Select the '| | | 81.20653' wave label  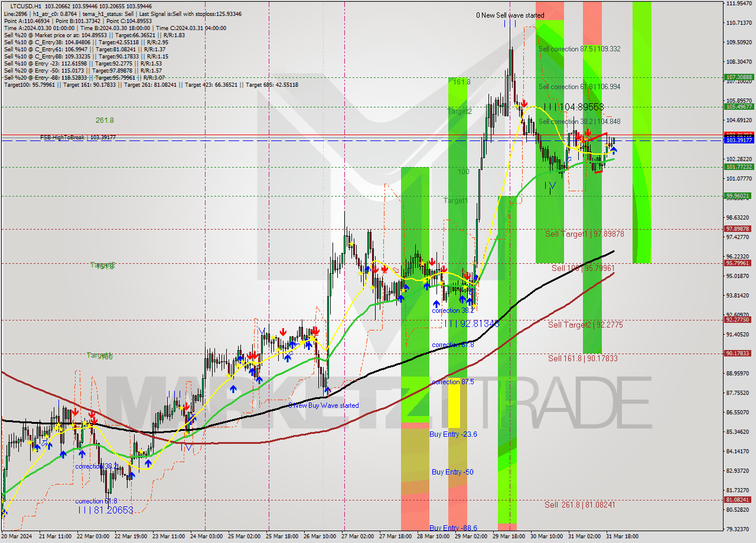[x=106, y=511]
